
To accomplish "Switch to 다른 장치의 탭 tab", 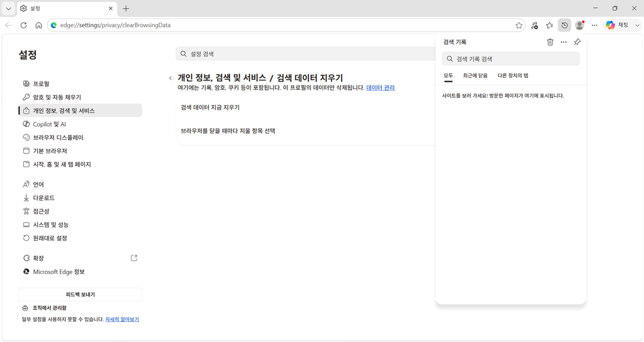I will (x=513, y=75).
